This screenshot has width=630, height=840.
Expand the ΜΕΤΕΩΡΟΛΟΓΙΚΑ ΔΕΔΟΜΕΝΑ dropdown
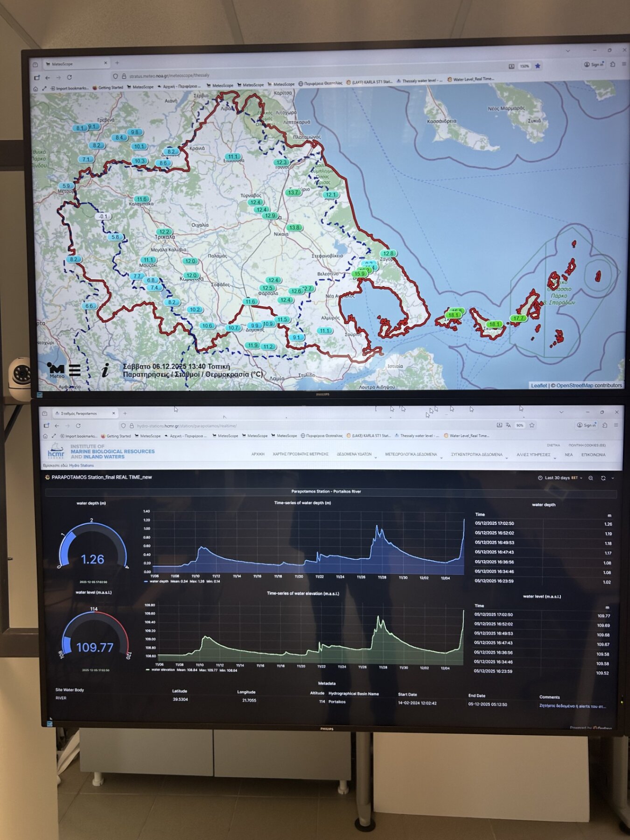[x=411, y=454]
